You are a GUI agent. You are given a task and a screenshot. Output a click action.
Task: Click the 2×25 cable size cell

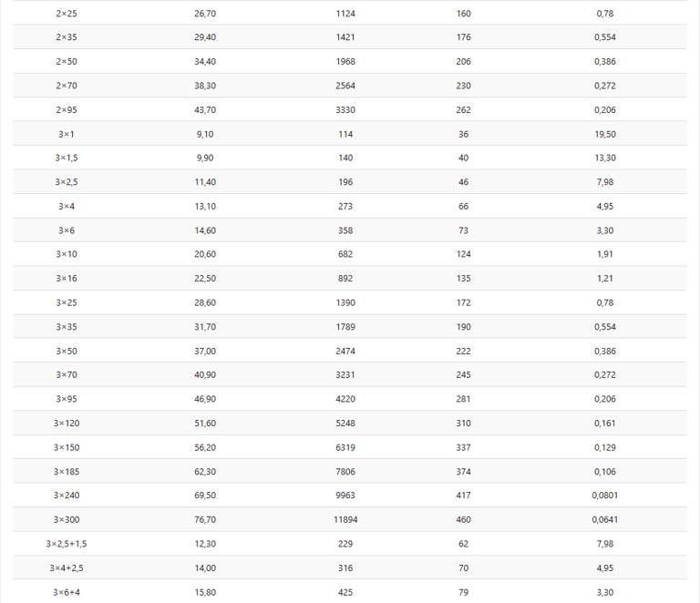coord(66,14)
